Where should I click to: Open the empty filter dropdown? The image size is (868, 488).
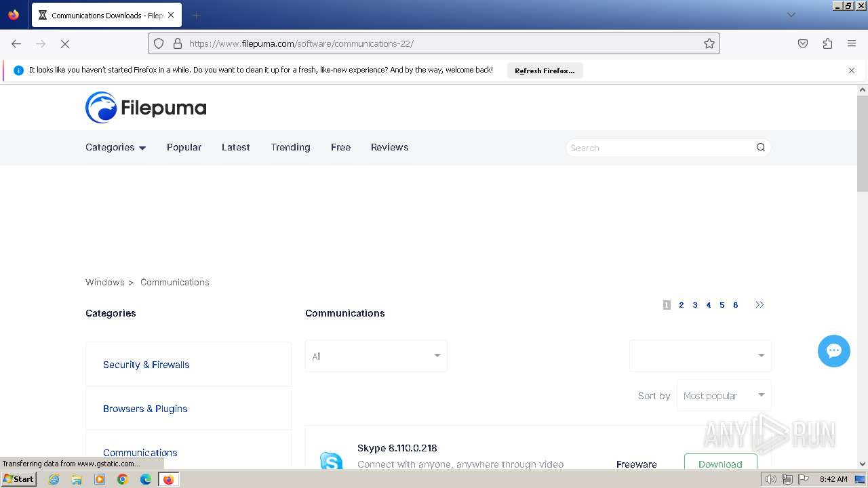(x=701, y=356)
